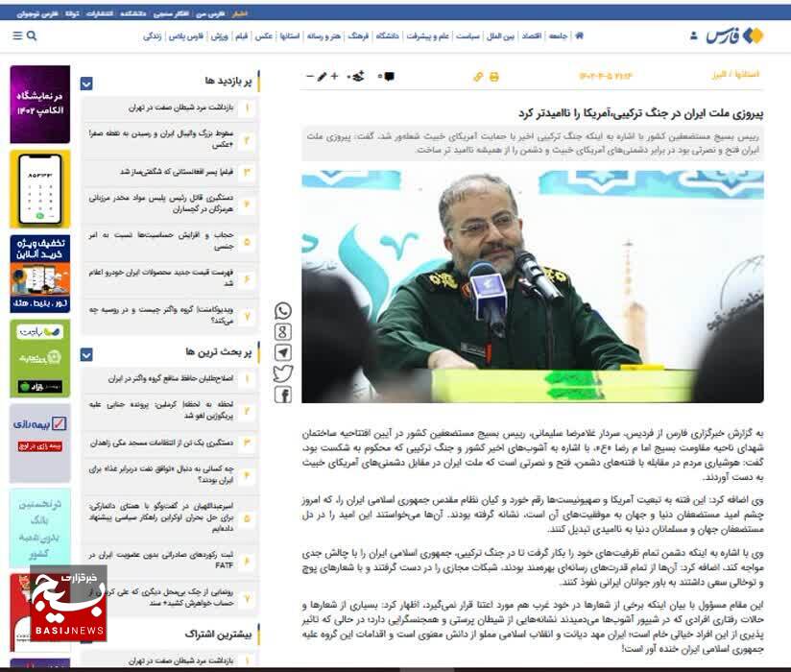Open the فرهنگ menu item

(x=358, y=36)
